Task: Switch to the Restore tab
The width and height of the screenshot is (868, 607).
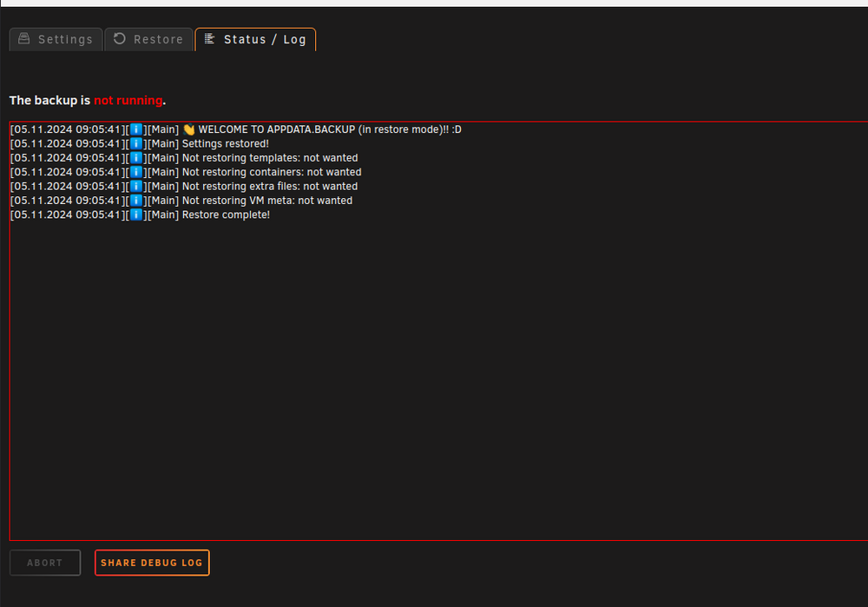Action: (149, 39)
